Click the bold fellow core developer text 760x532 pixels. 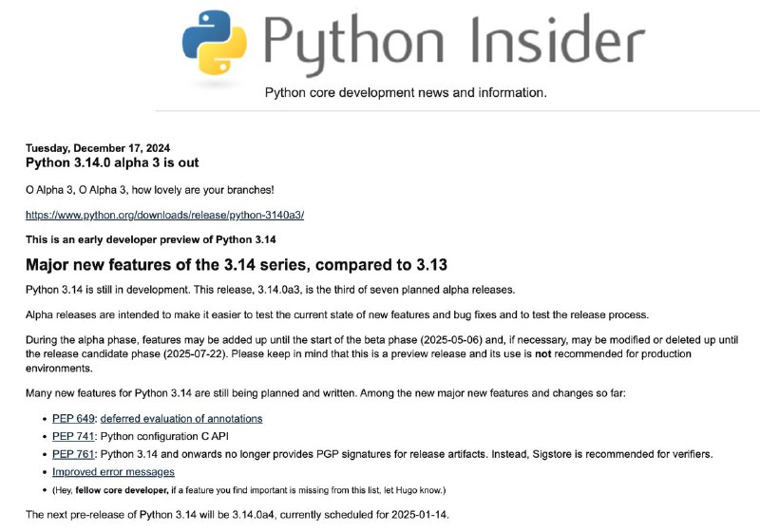tap(122, 490)
